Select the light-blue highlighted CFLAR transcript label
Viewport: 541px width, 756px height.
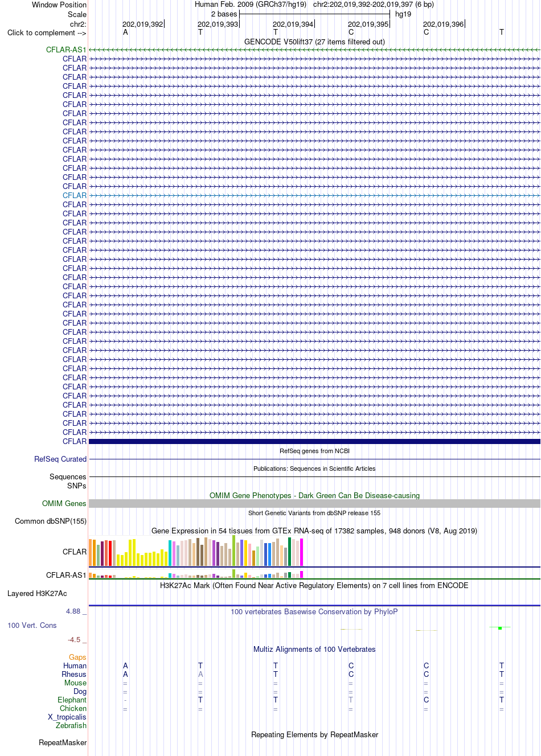click(75, 195)
